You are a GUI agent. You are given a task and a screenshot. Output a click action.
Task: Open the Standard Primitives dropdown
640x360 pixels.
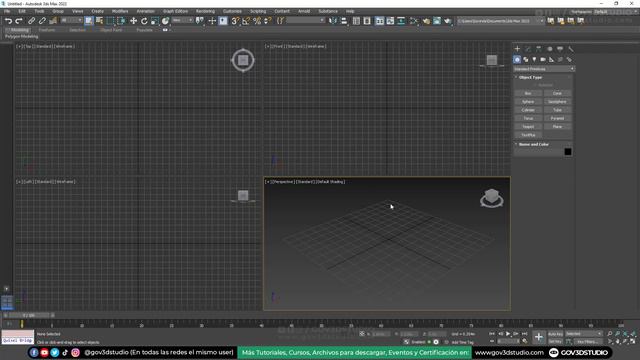(x=544, y=69)
